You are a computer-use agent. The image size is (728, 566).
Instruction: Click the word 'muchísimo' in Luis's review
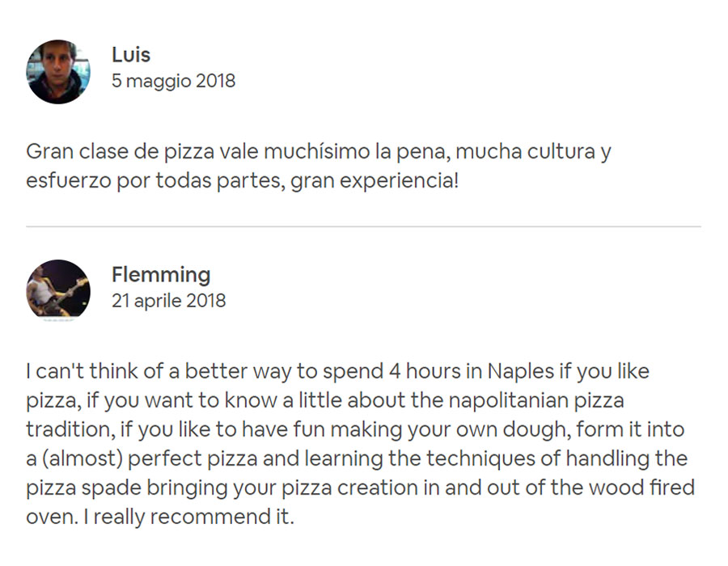(x=317, y=152)
